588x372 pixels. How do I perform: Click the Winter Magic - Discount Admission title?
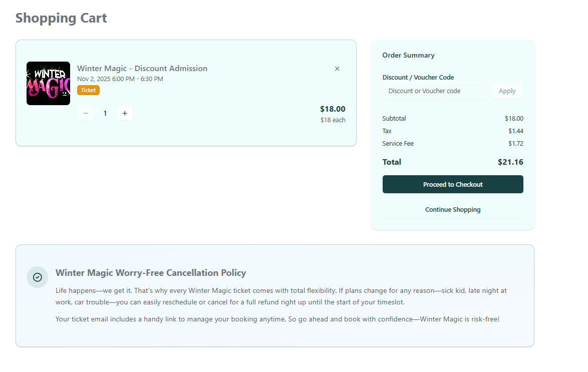[142, 69]
